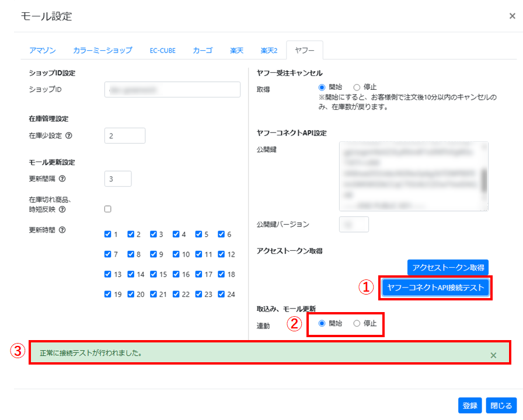Toggle update hour 10 checkbox
Screen dimensions: 523x420
tap(176, 254)
